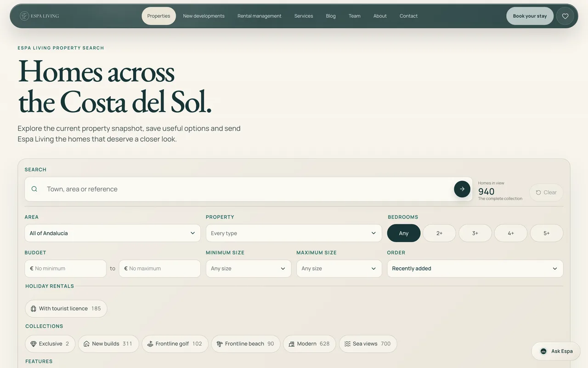This screenshot has width=588, height=368.
Task: Open the Maximum size dropdown
Action: (x=339, y=269)
